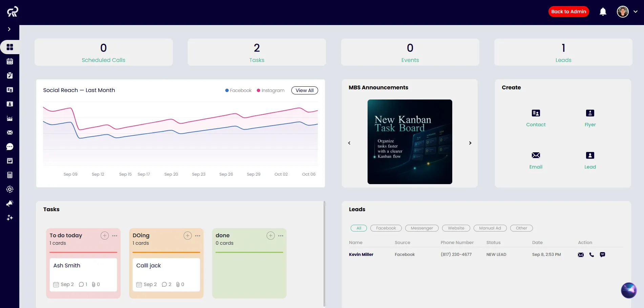Toggle Instagram series in chart legend
The image size is (644, 308).
[x=271, y=90]
